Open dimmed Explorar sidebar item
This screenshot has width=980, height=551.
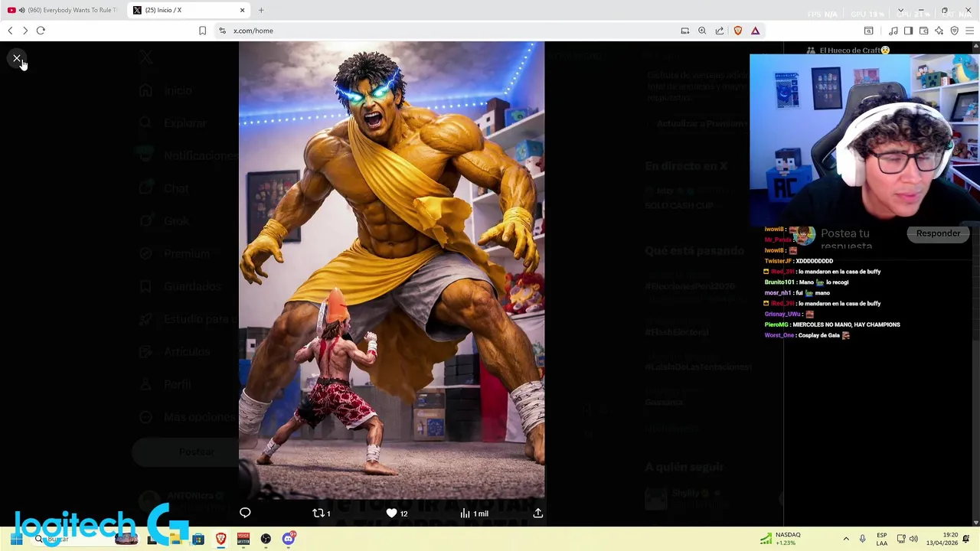172,122
